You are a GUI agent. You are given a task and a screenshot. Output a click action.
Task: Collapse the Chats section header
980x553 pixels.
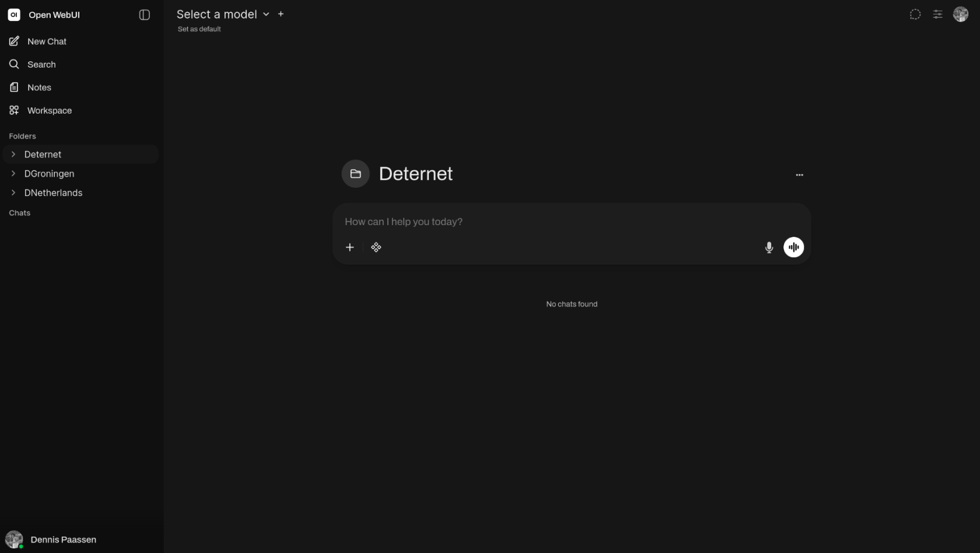tap(20, 213)
